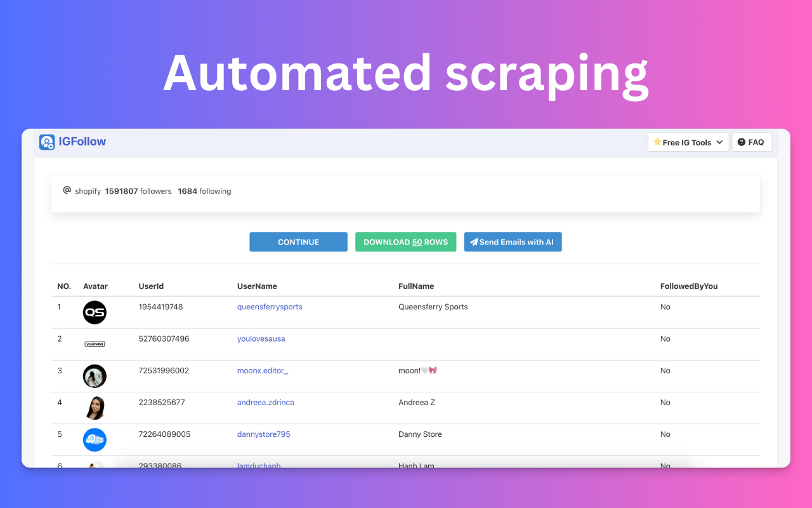Click the UserName column header
Image resolution: width=812 pixels, height=508 pixels.
[257, 286]
